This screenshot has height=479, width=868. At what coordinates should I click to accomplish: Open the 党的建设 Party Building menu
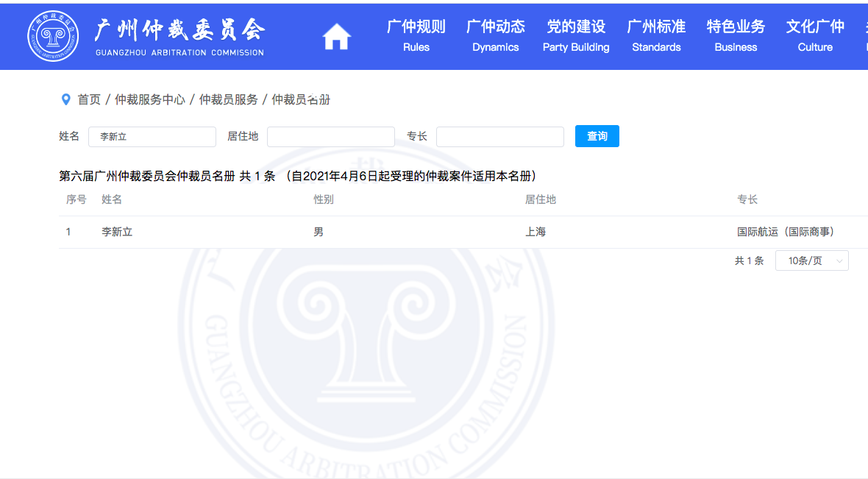click(576, 37)
